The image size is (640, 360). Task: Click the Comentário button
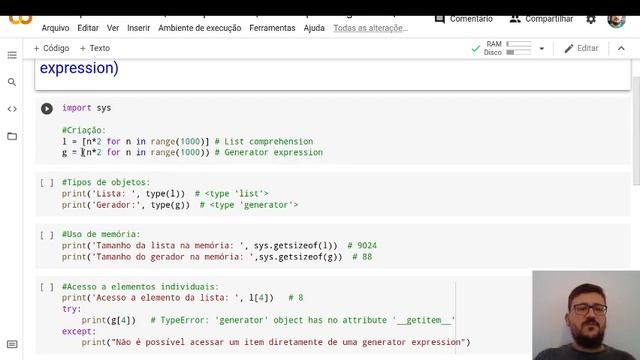coord(464,19)
